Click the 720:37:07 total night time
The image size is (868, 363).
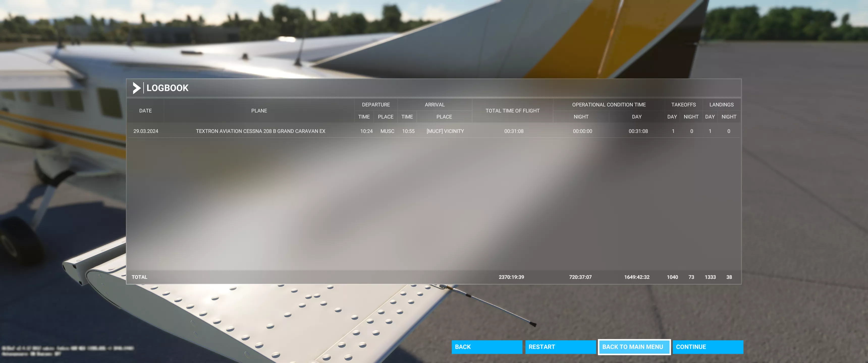coord(580,277)
